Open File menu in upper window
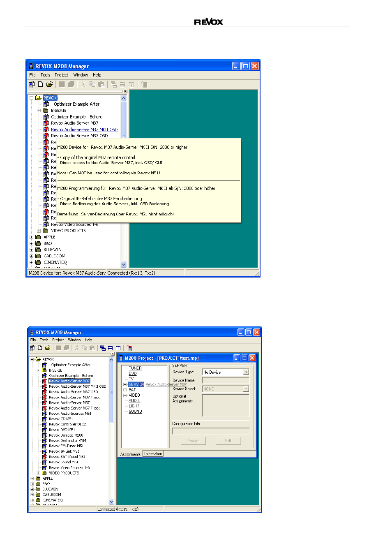The height and width of the screenshot is (555, 392). pyautogui.click(x=32, y=75)
